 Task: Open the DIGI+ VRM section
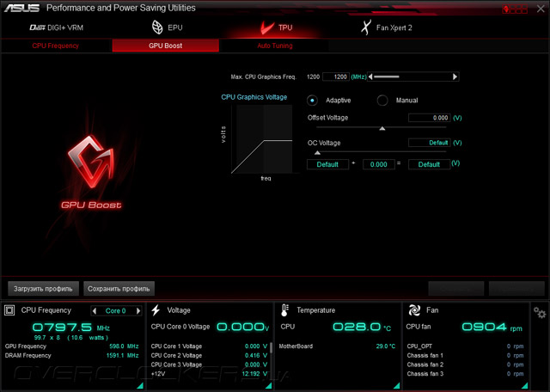click(56, 28)
